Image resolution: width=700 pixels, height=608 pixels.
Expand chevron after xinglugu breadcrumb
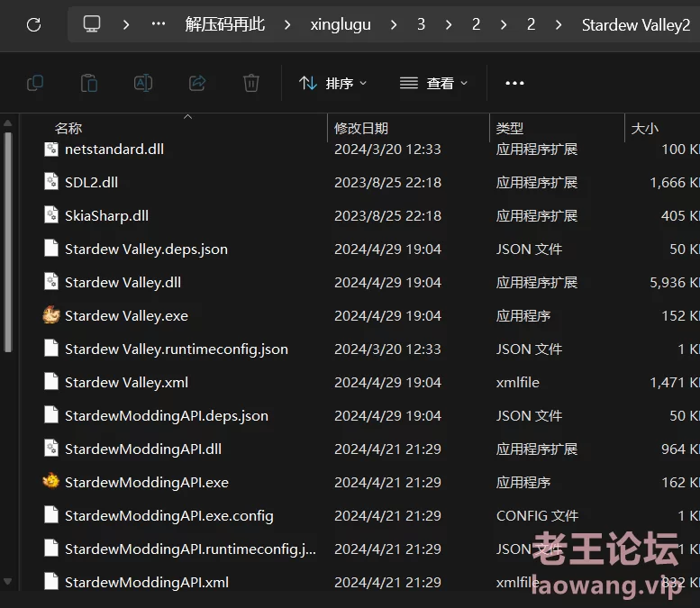tap(394, 24)
